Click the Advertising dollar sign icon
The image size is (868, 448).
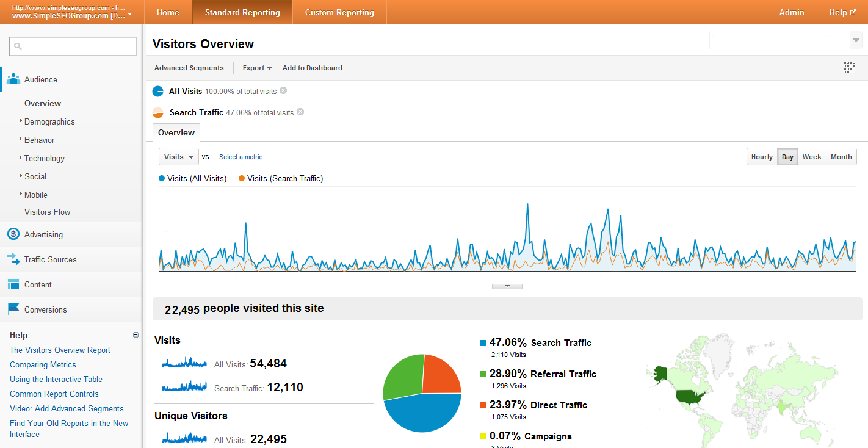(13, 234)
